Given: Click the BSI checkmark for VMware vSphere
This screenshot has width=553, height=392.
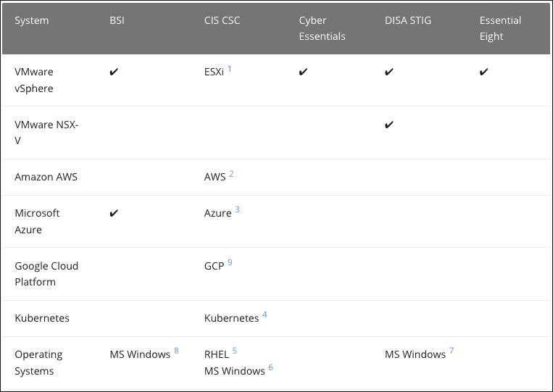Looking at the screenshot, I should pos(114,72).
